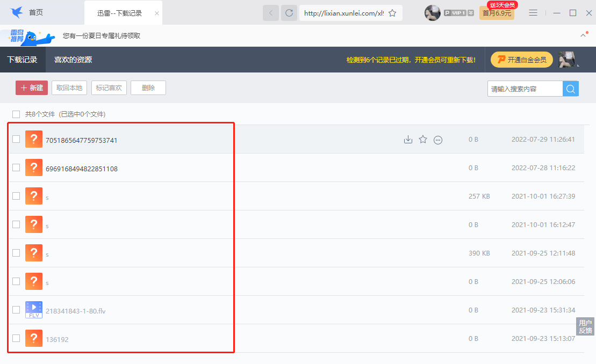Click the browser refresh icon
596x364 pixels.
pos(289,13)
